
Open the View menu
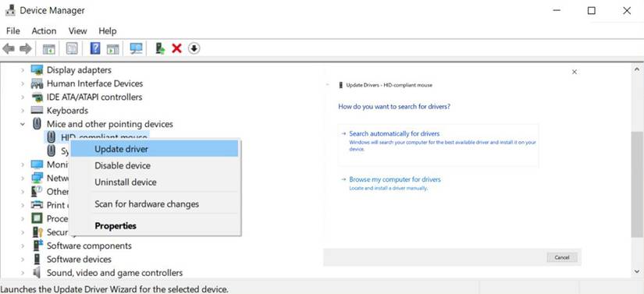[77, 31]
